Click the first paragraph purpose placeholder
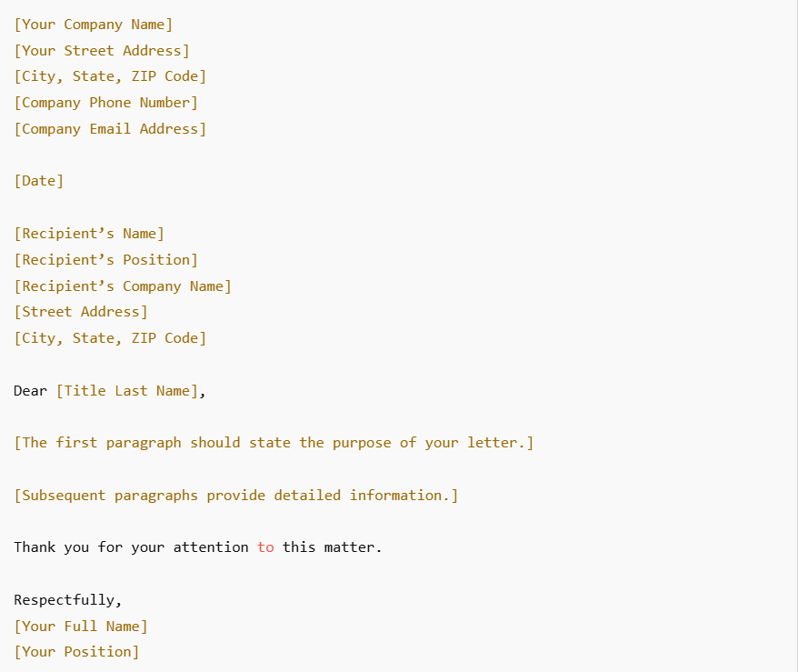 [274, 443]
